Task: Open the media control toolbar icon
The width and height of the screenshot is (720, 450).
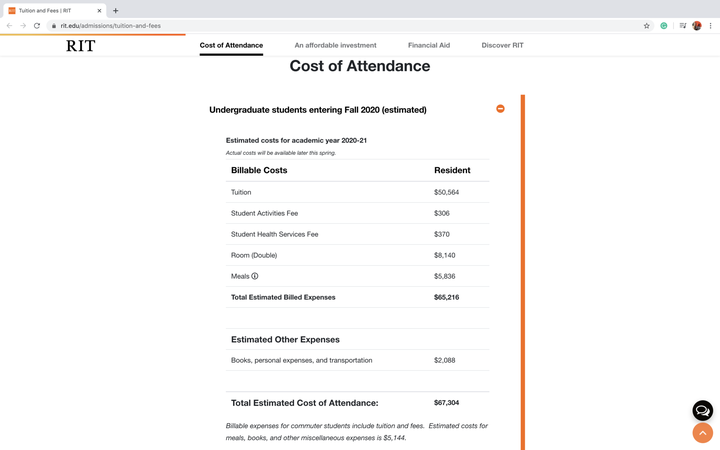Action: (683, 26)
